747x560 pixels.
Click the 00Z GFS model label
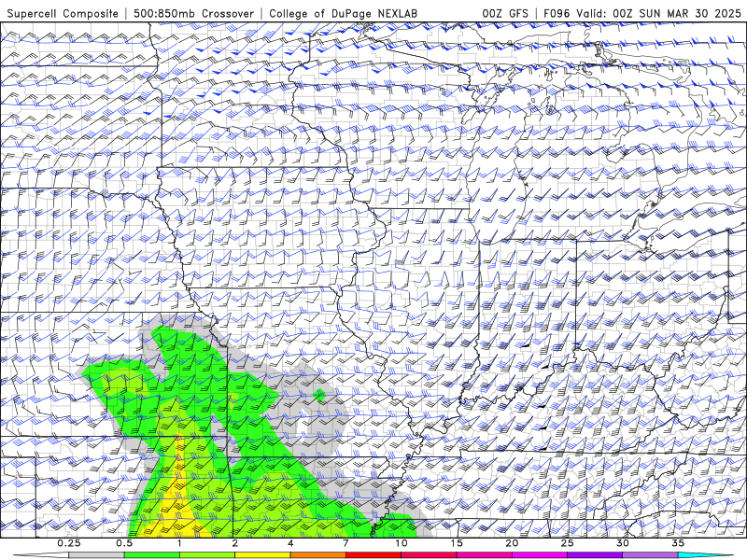pos(505,13)
